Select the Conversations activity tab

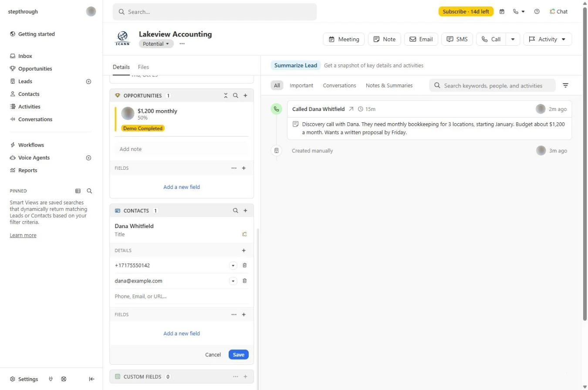tap(339, 85)
